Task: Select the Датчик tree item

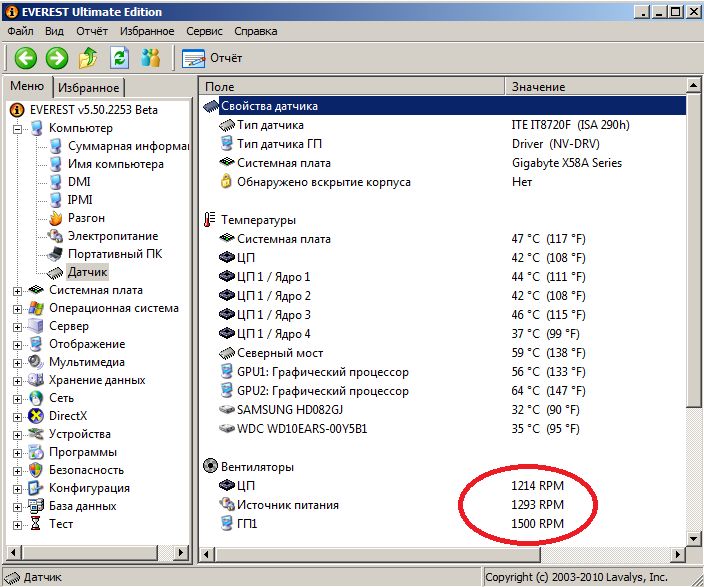Action: coord(87,272)
